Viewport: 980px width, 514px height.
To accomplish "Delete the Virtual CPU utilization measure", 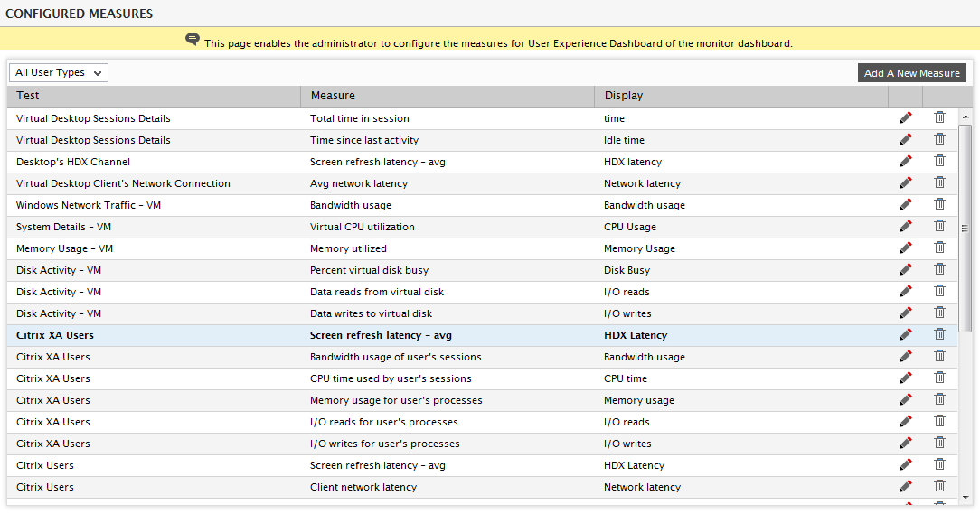I will point(939,226).
